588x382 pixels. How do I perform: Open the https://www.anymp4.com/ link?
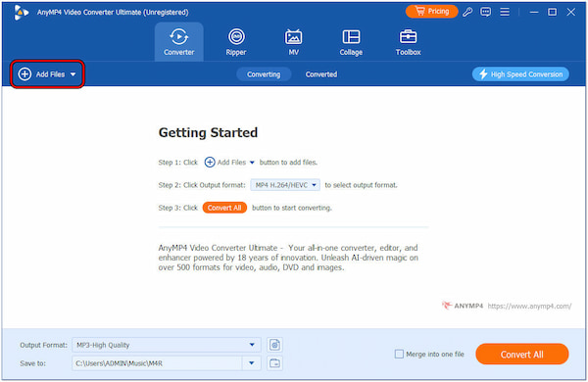tap(529, 306)
